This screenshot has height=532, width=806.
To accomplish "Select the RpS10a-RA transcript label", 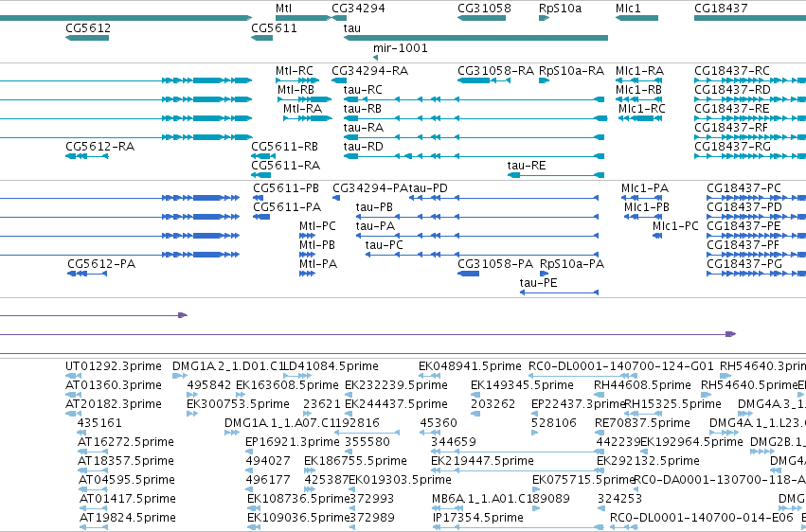I will click(572, 71).
